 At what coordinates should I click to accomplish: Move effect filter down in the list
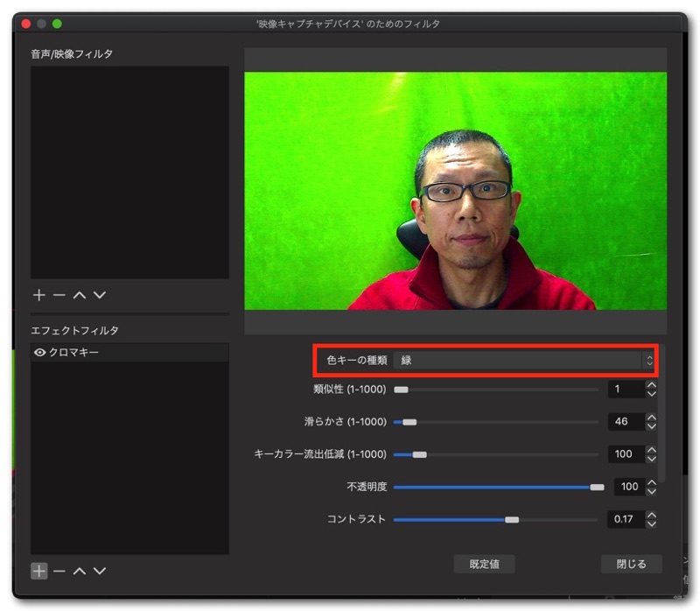pyautogui.click(x=100, y=571)
